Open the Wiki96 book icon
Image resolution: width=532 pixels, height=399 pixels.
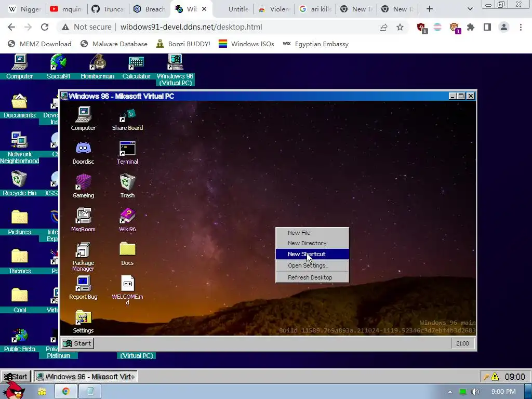127,220
